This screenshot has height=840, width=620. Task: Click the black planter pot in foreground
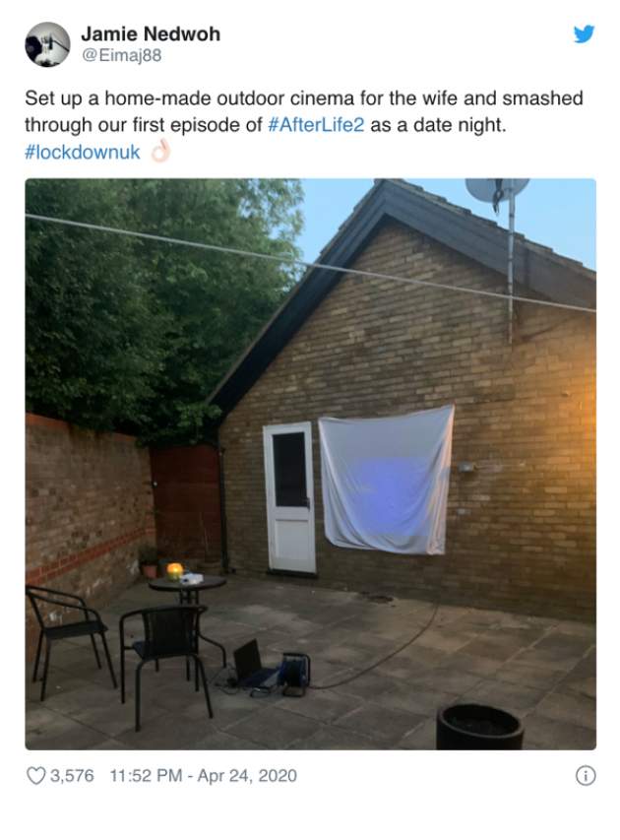(479, 727)
